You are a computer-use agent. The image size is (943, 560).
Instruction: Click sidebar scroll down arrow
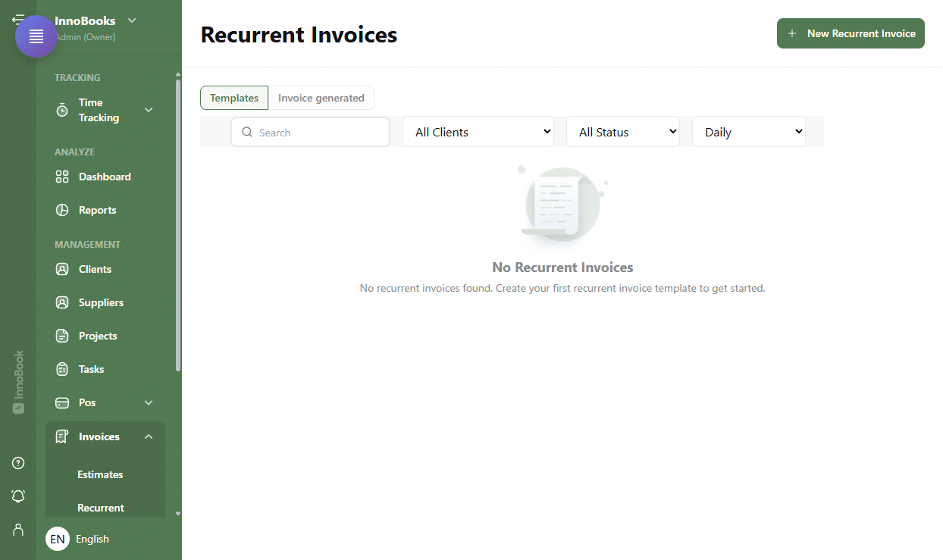click(x=178, y=513)
